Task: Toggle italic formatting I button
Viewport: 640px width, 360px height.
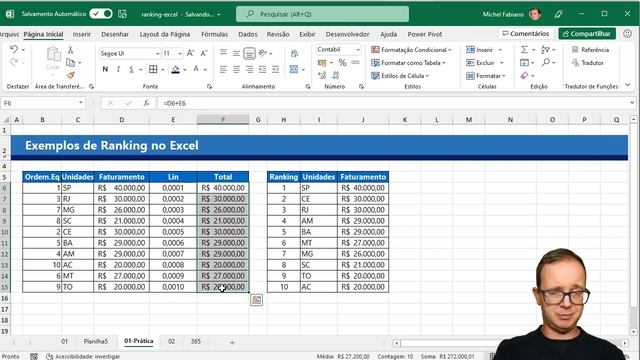Action: [x=118, y=69]
